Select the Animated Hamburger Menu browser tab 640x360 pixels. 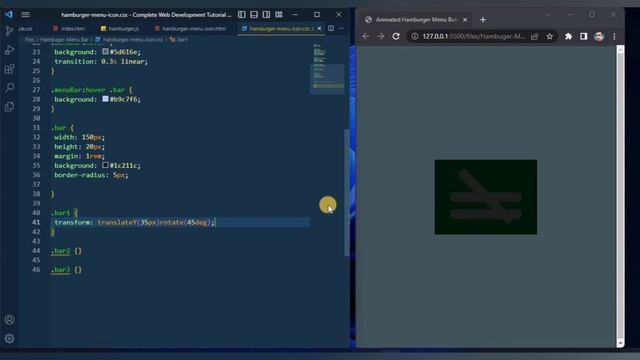pos(416,20)
